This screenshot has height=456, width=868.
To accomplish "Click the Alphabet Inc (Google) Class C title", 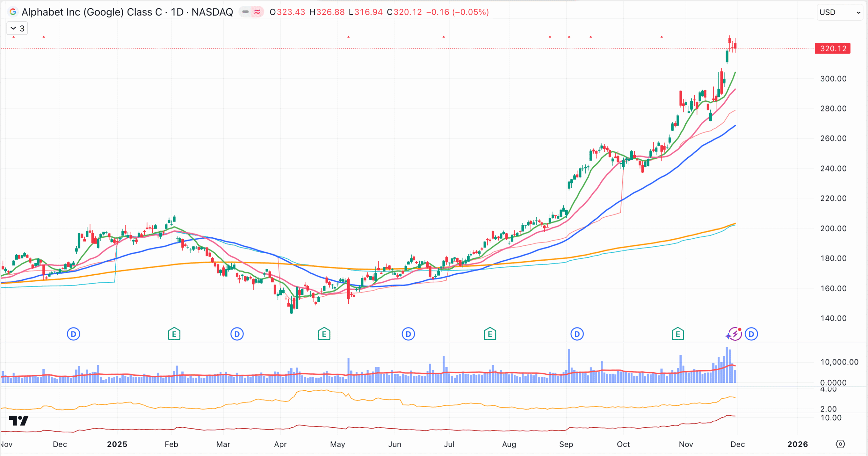I will click(92, 12).
